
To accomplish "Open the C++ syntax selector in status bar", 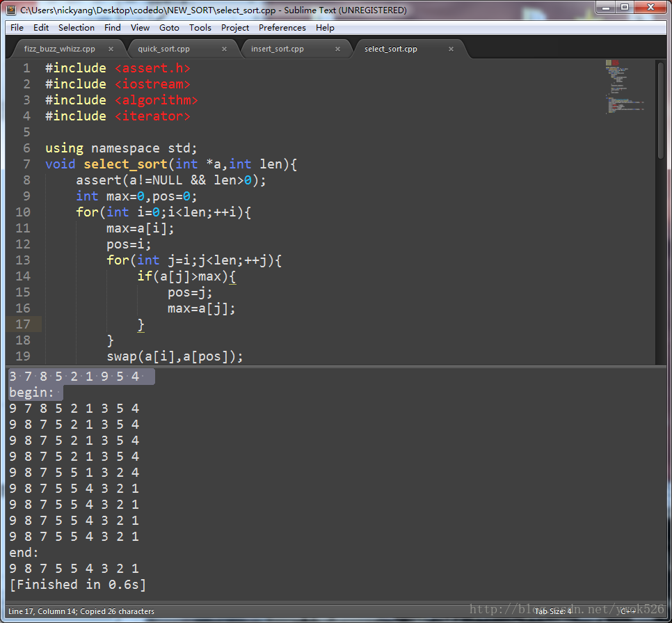I will [628, 611].
